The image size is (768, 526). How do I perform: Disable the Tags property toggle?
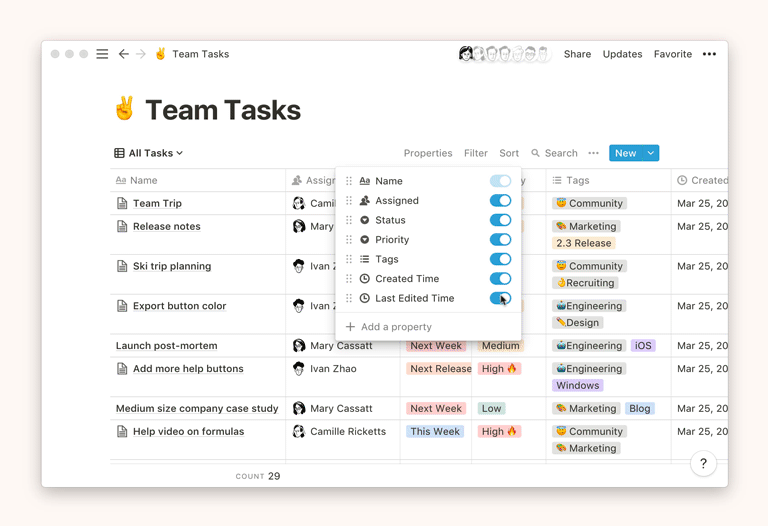pyautogui.click(x=500, y=259)
